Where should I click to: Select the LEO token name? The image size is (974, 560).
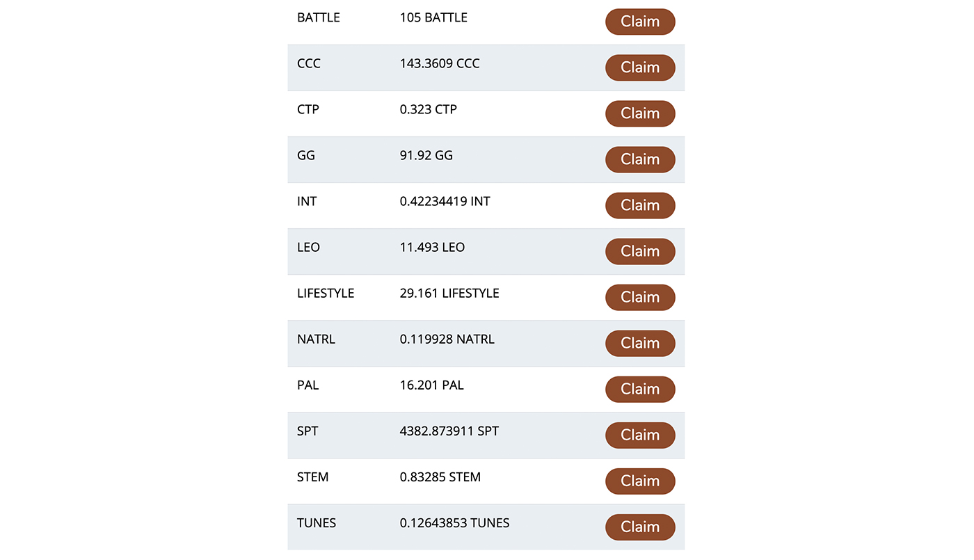point(309,247)
